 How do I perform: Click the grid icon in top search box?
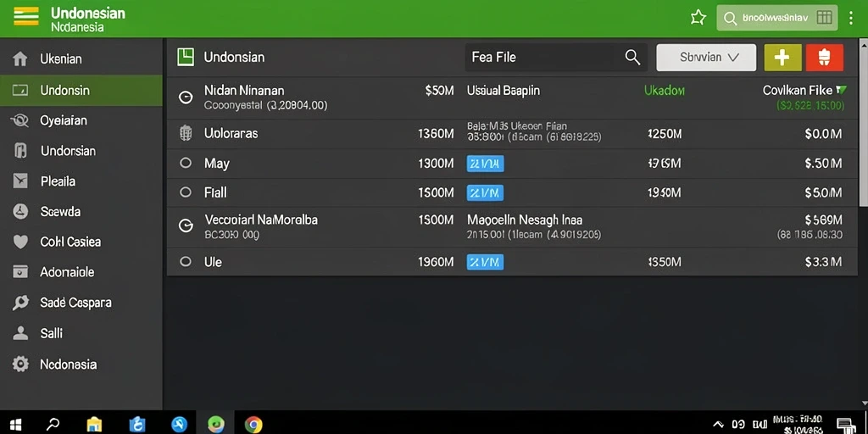[824, 18]
